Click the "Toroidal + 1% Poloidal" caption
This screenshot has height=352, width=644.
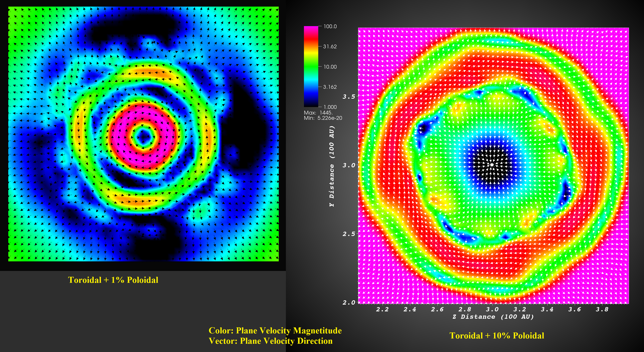pyautogui.click(x=113, y=280)
